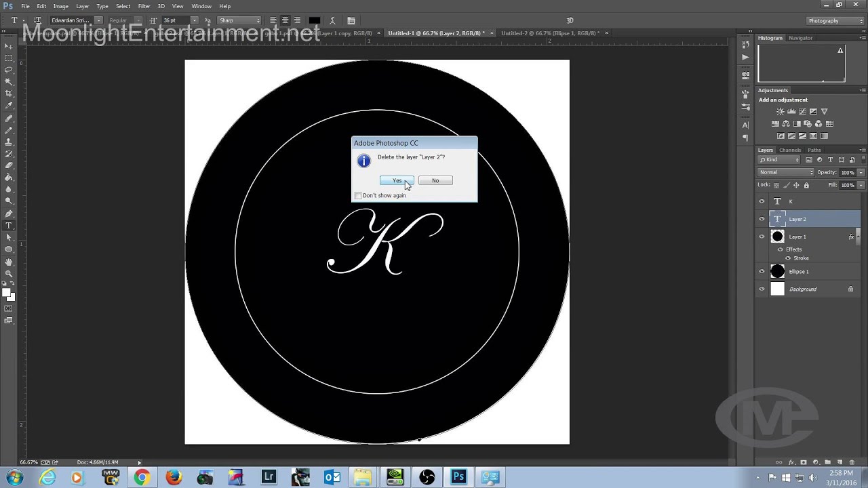Switch to the Channels tab
The image size is (868, 488).
point(790,150)
